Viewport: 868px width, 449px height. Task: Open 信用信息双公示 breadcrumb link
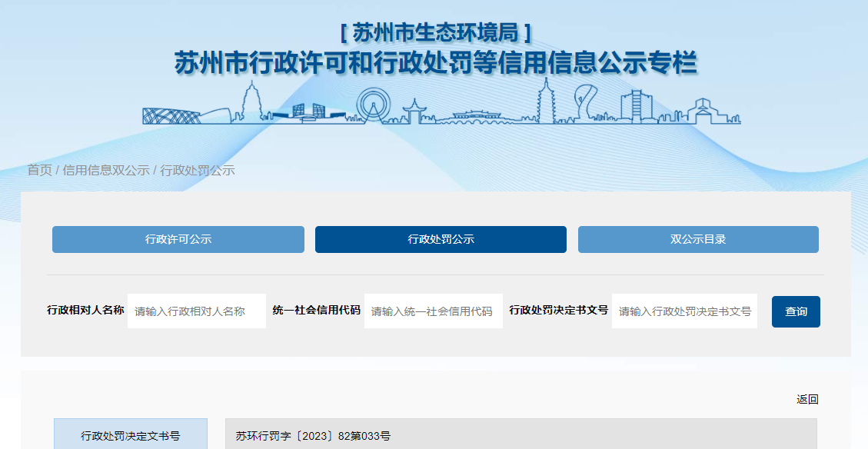pos(106,170)
